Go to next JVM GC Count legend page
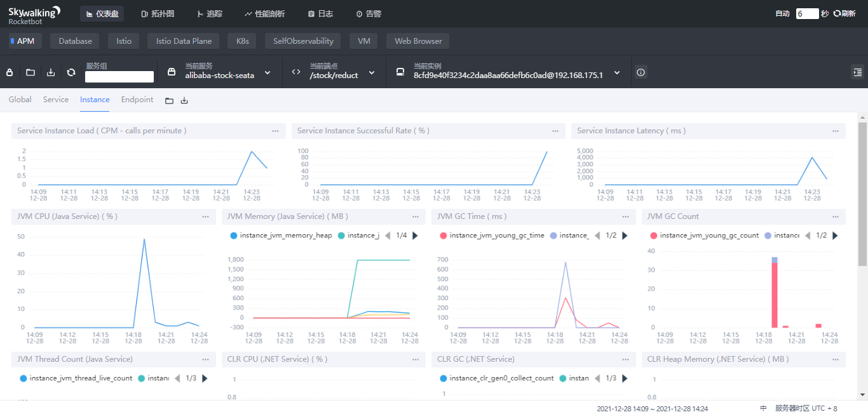 point(835,235)
